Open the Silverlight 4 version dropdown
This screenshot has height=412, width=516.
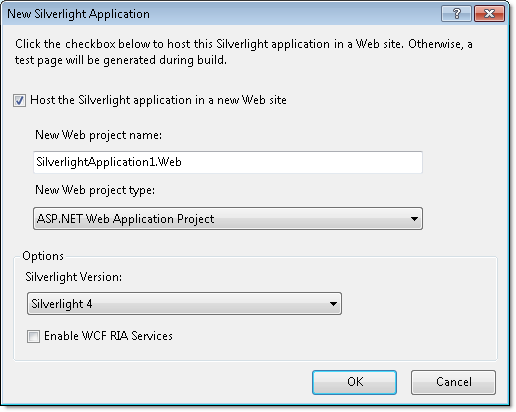(184, 304)
